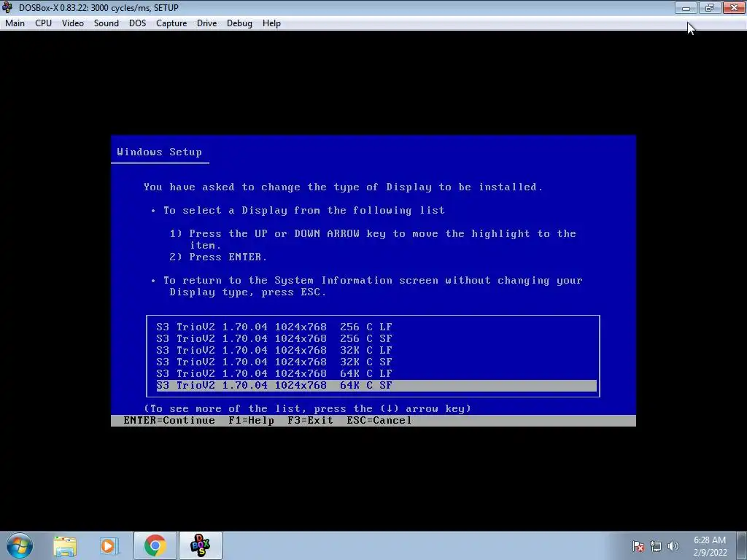Click highlighted S3 TrioV2 64K C SF row

tap(376, 385)
